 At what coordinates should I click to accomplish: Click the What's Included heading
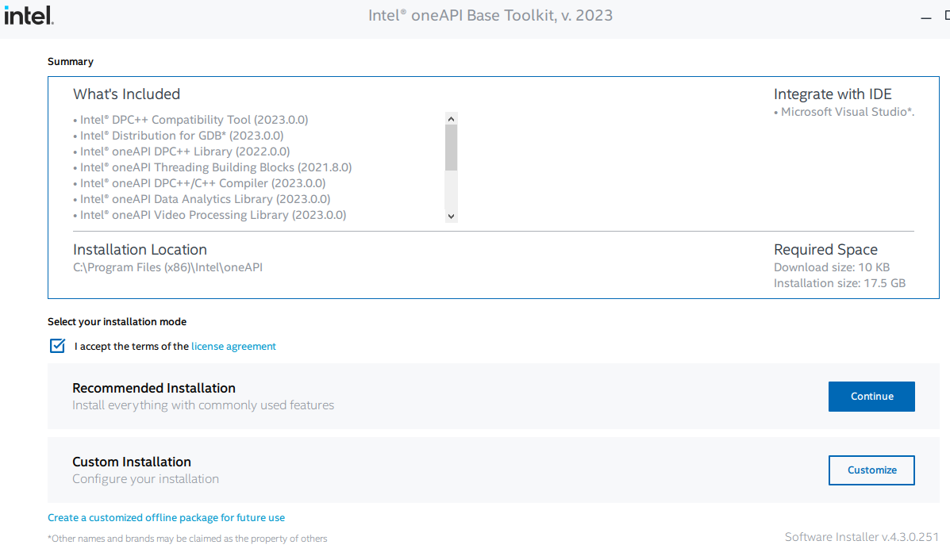point(127,94)
